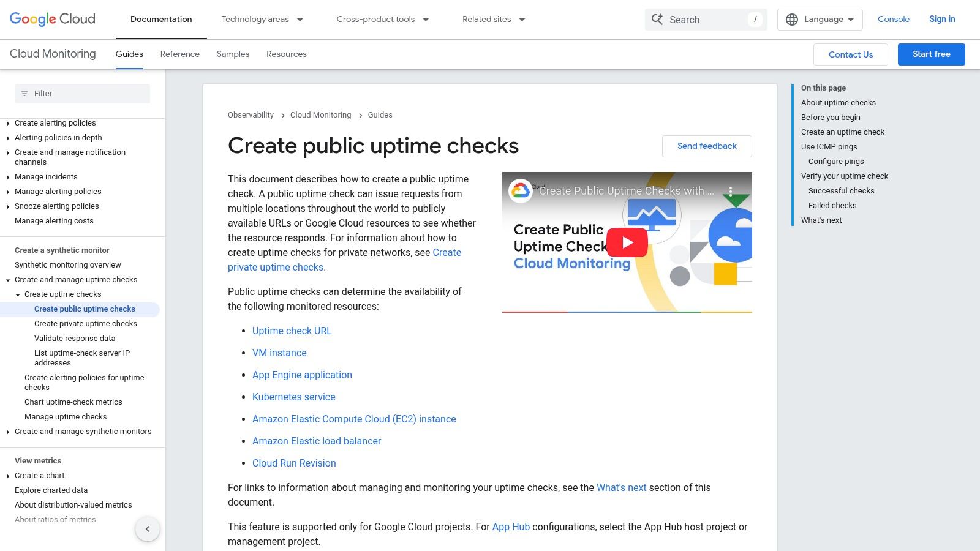Screen dimensions: 980x551
Task: Switch to the Reference tab
Action: (179, 54)
